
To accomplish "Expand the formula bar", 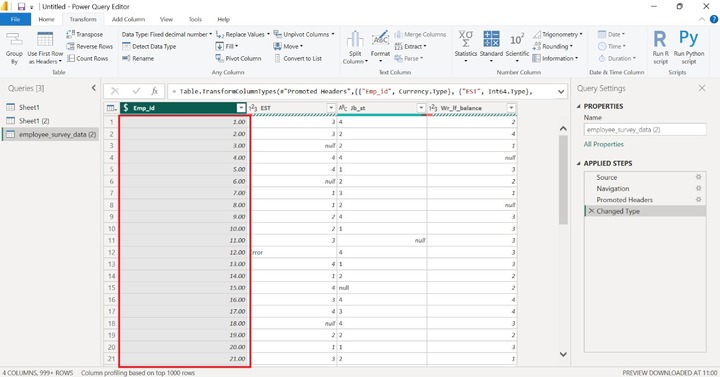I will 561,91.
